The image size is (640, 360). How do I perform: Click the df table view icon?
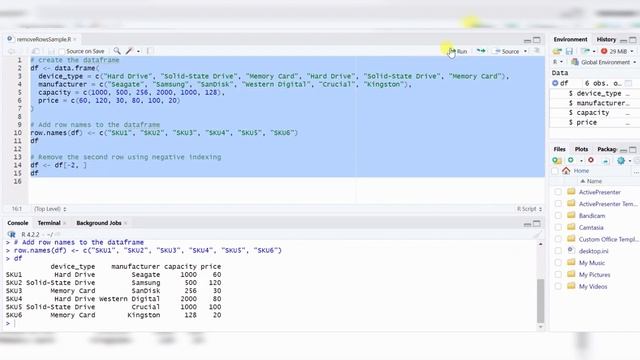pos(629,83)
